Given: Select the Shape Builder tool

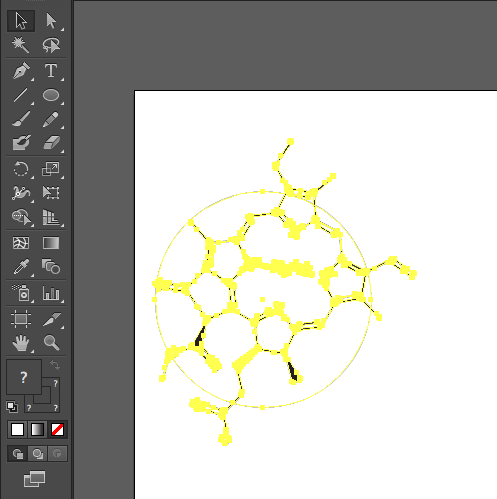Looking at the screenshot, I should tap(21, 217).
